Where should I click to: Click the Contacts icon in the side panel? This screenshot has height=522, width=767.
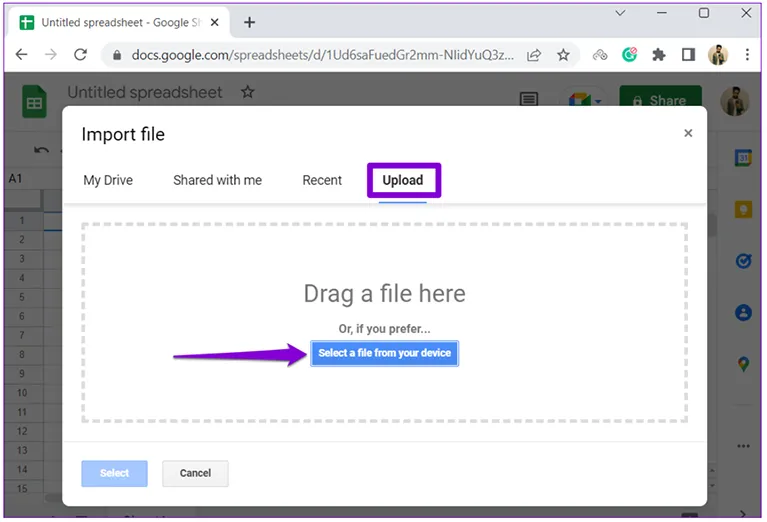click(743, 313)
